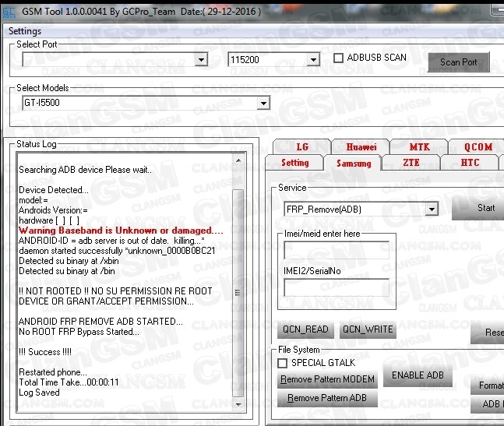Click the Status Log scrollbar thumb
Screen dimensions: 504x426
pos(238,293)
